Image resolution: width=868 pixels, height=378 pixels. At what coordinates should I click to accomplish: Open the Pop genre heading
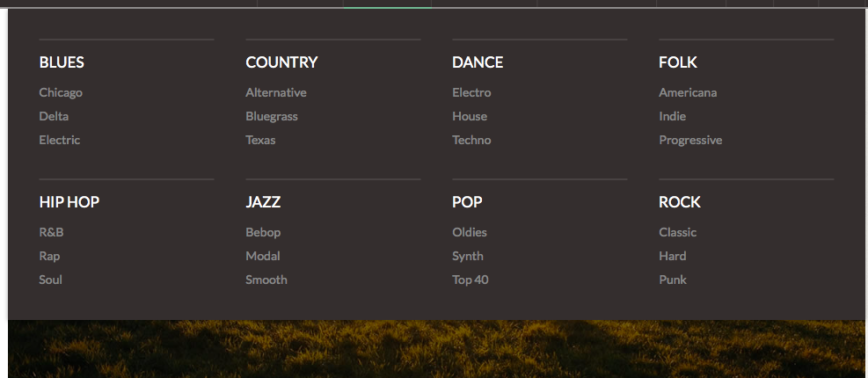pyautogui.click(x=467, y=202)
